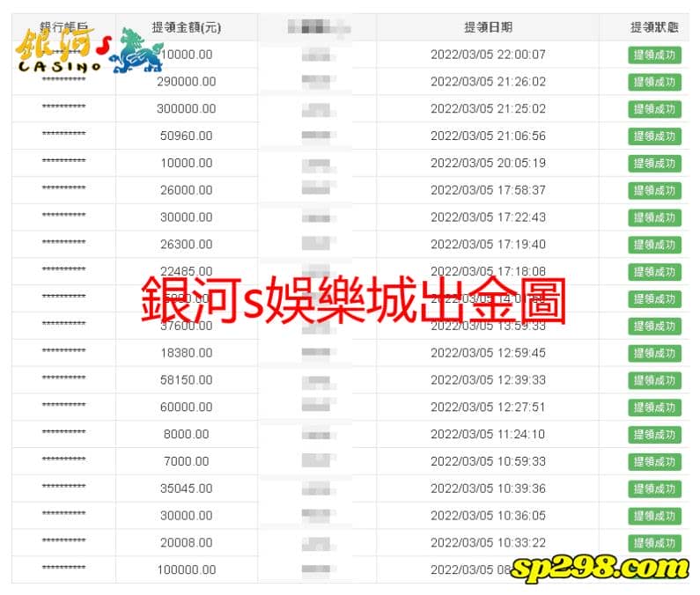Select the amount 8000.00

[x=186, y=434]
